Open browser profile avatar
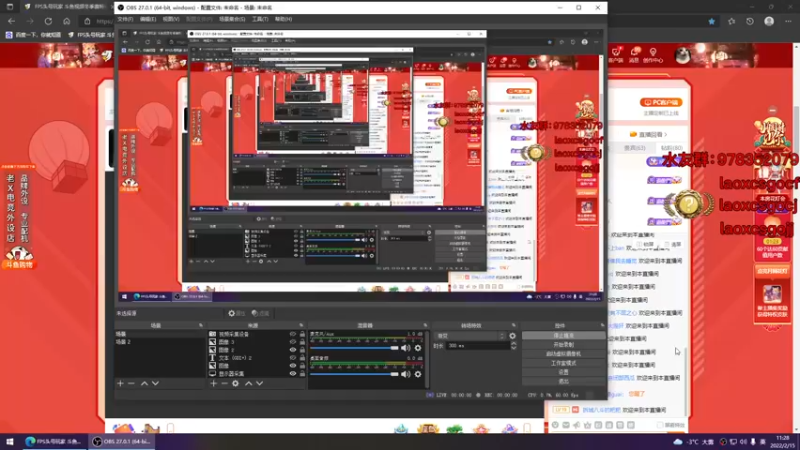 point(769,21)
